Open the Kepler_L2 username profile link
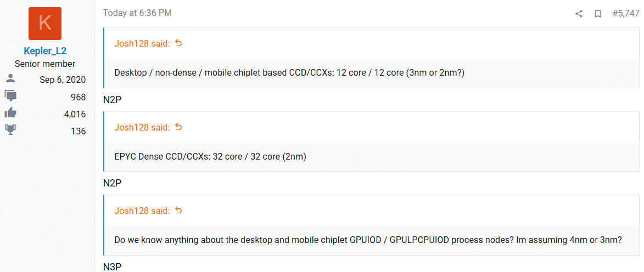Image resolution: width=644 pixels, height=272 pixels. pos(45,51)
